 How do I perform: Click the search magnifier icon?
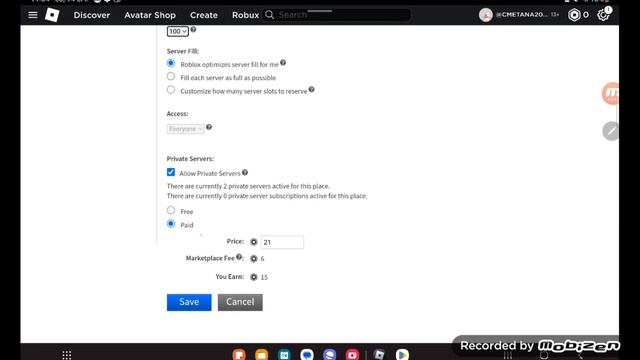(x=269, y=15)
